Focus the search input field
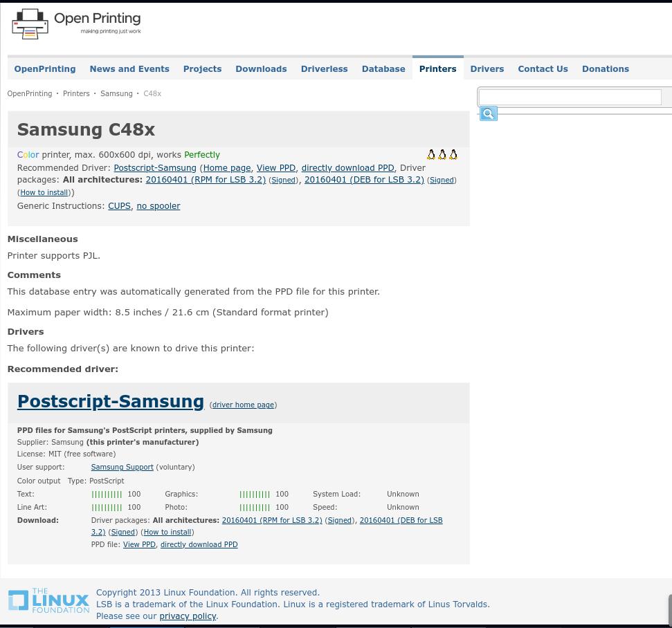This screenshot has height=628, width=672. (x=570, y=97)
